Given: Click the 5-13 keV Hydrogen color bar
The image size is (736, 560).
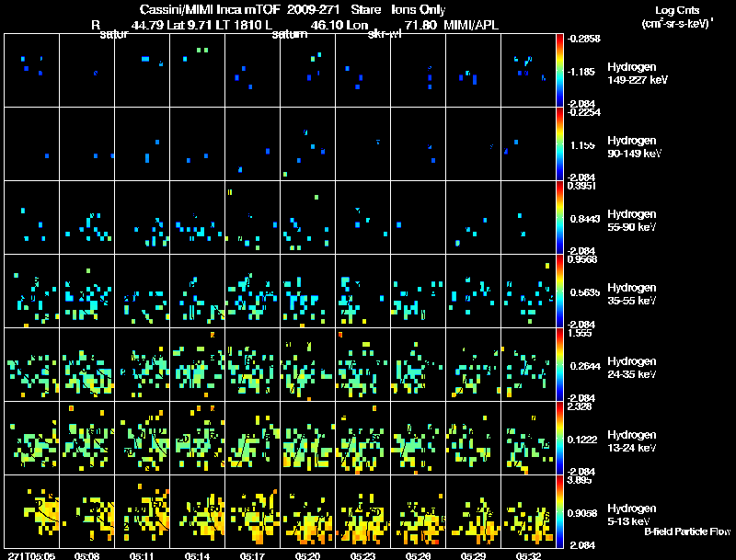Looking at the screenshot, I should 560,511.
